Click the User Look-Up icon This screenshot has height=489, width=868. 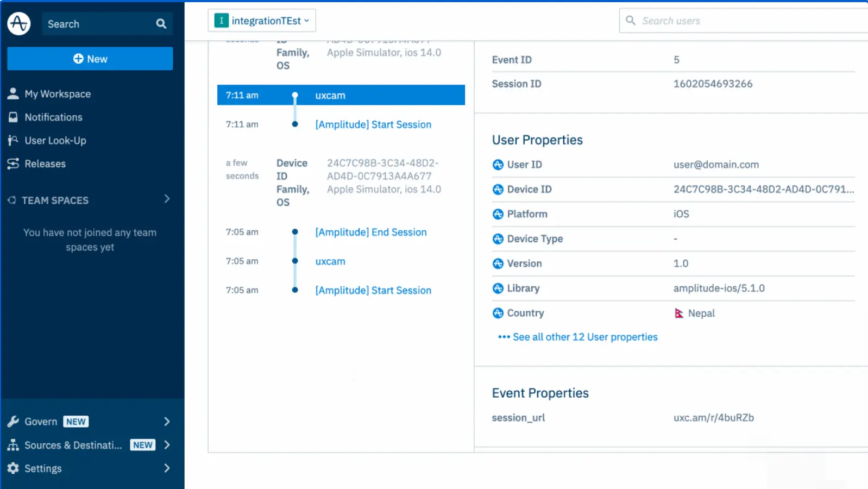(x=13, y=140)
